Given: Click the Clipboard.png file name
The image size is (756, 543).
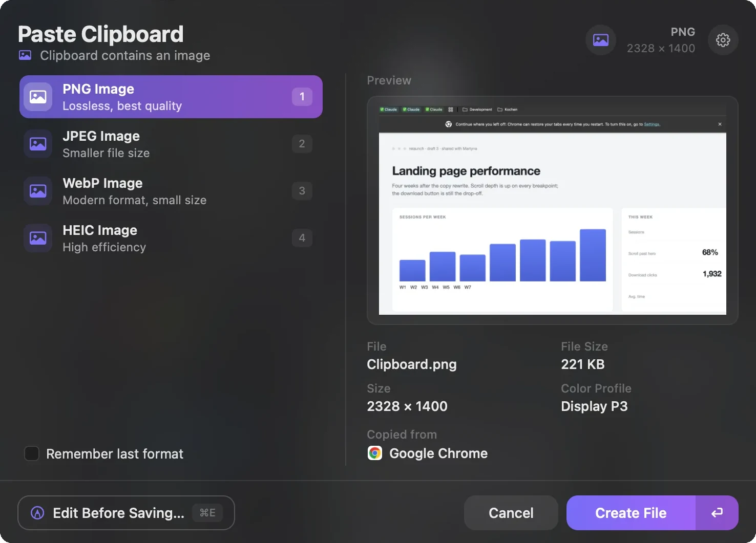Looking at the screenshot, I should [412, 364].
